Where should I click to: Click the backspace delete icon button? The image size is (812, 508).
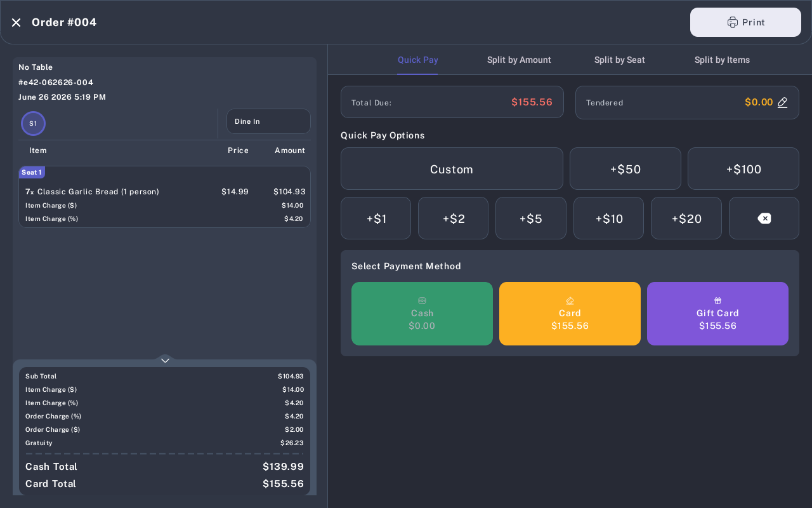pos(764,218)
